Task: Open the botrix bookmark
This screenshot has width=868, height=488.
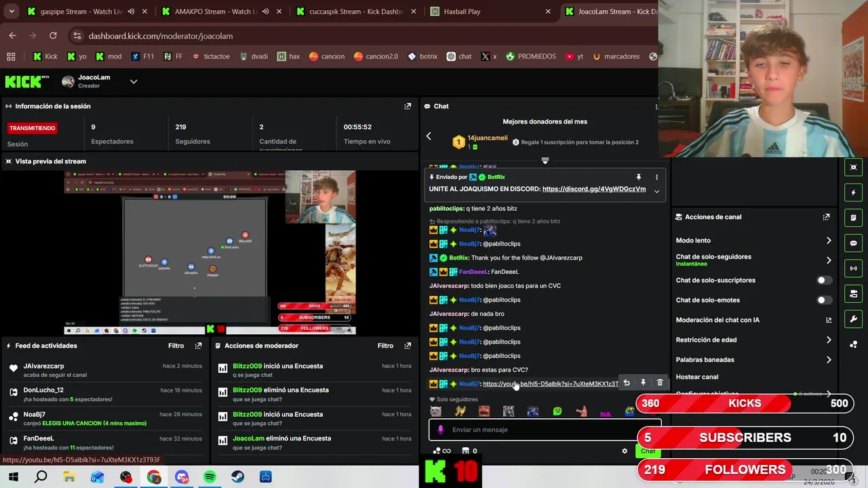Action: (x=422, y=56)
